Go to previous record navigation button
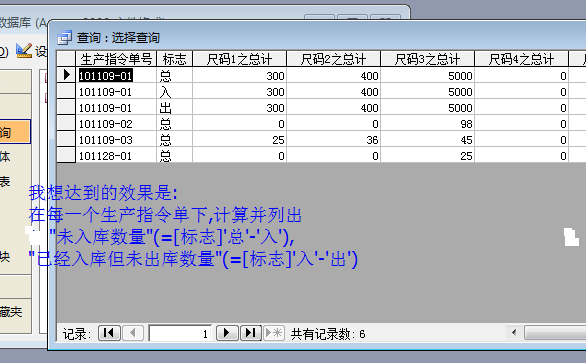 133,332
